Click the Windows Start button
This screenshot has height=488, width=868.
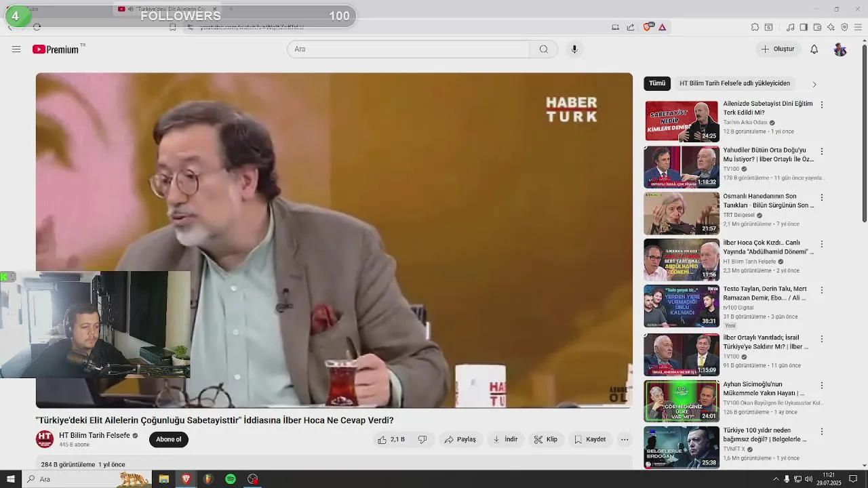[x=10, y=479]
